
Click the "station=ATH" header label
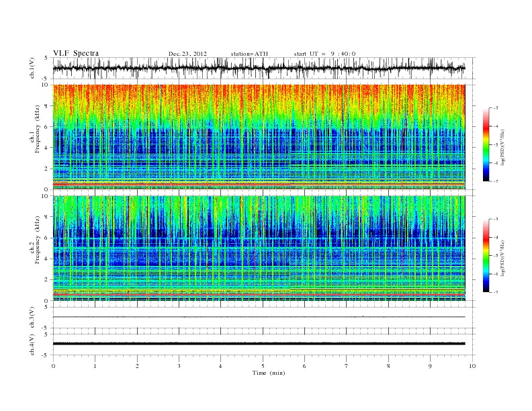249,54
